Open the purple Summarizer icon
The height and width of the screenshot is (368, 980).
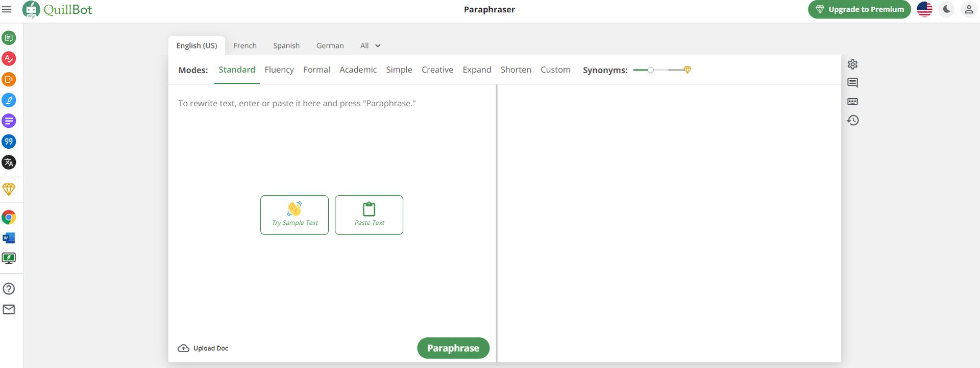pyautogui.click(x=9, y=121)
